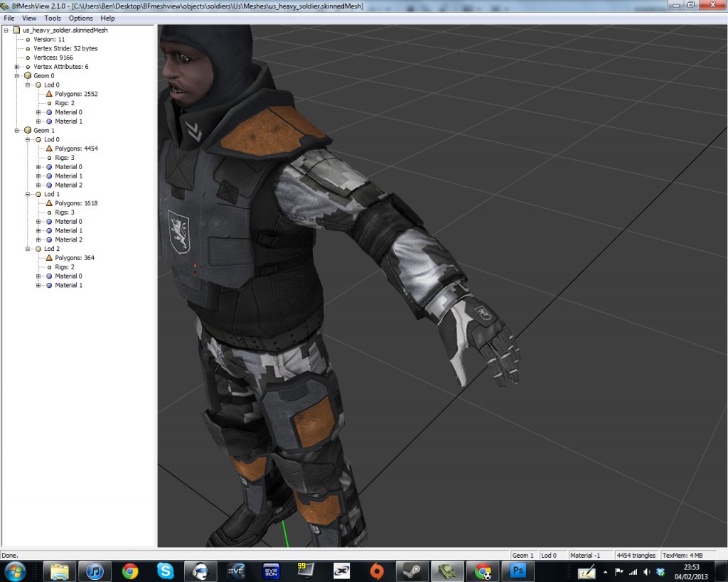Collapse the Geom 0 node
Viewport: 728px width, 582px height.
tap(17, 75)
